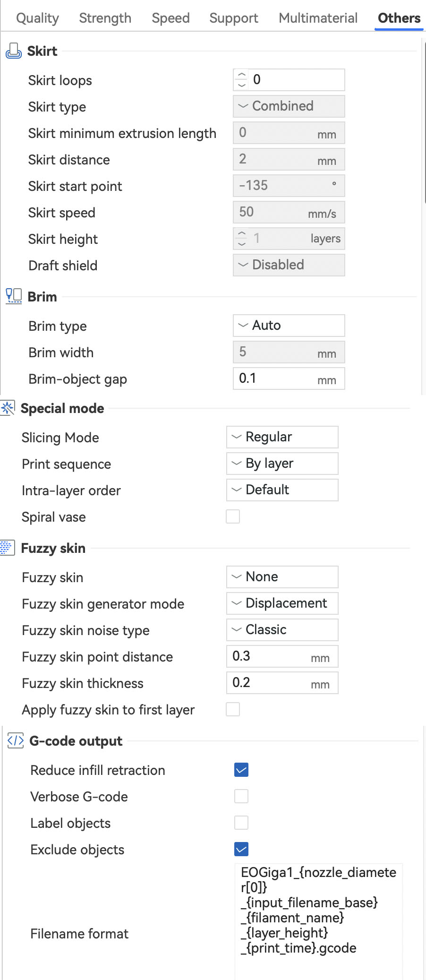Open the Slicing Mode dropdown
Screen dimensions: 426x980
(282, 437)
